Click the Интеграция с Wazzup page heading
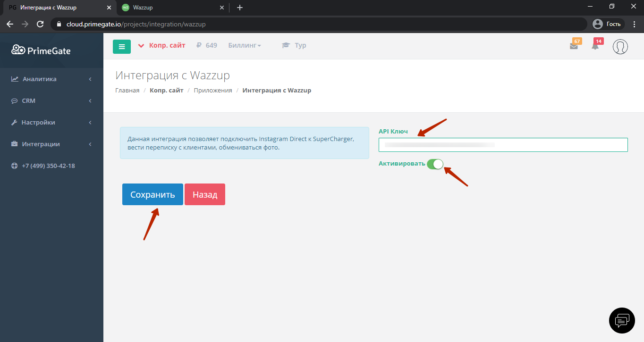The width and height of the screenshot is (644, 342). pyautogui.click(x=173, y=75)
